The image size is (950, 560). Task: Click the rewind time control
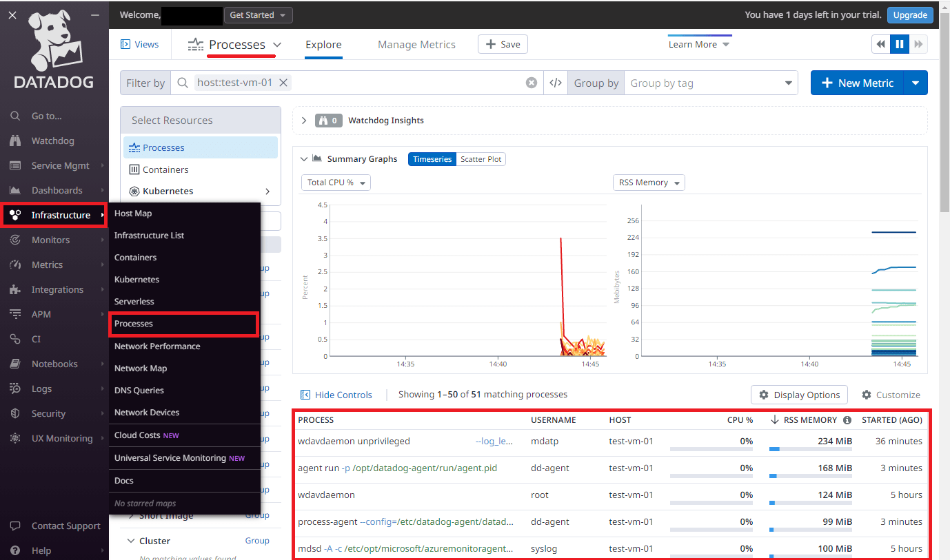880,44
